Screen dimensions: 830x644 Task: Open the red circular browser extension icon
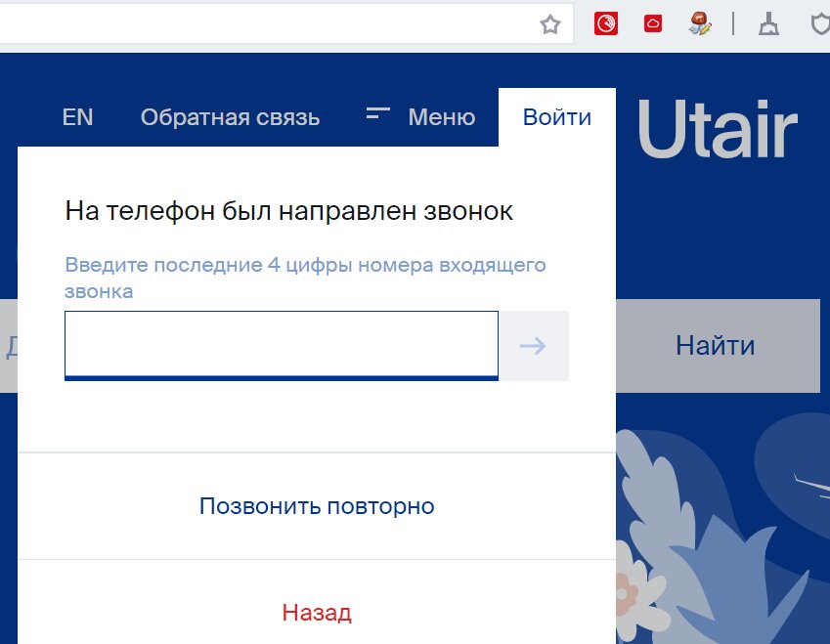tap(606, 23)
